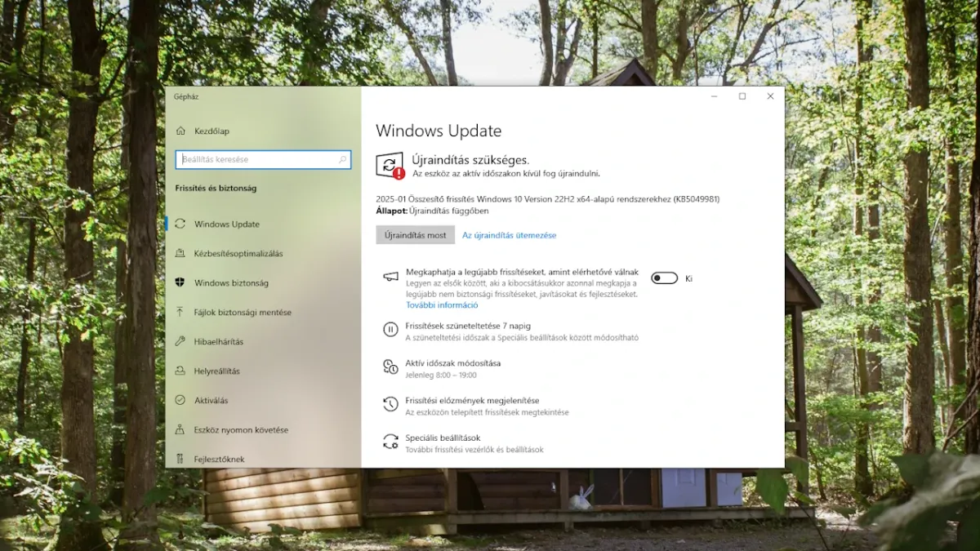Toggle the latest updates switch labeled Ki
Screen dimensions: 980x551
(x=664, y=278)
